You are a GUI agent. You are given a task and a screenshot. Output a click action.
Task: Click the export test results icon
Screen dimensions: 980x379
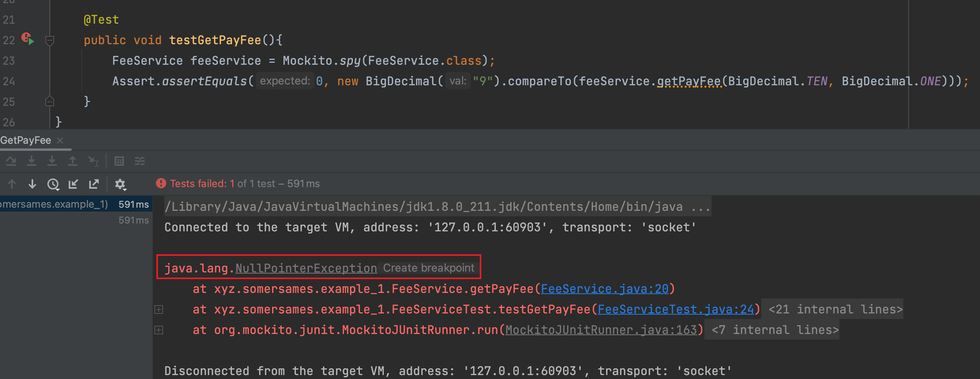point(94,184)
